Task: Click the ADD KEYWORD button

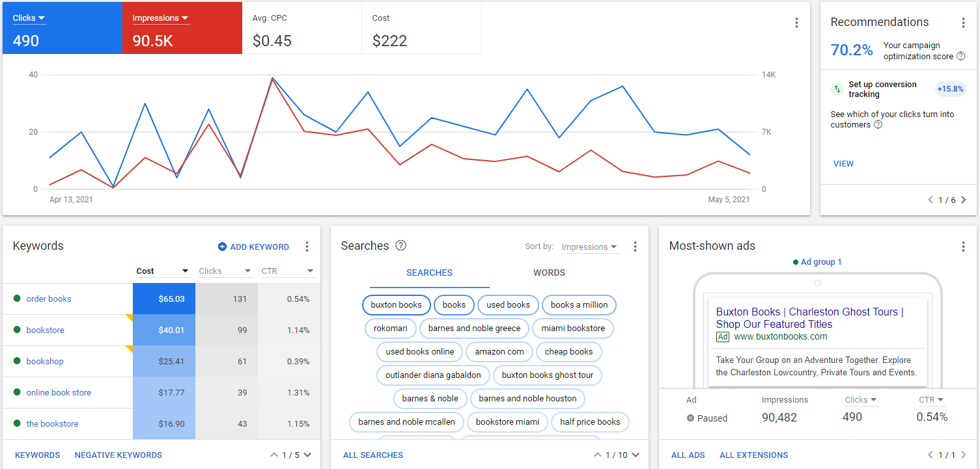Action: pyautogui.click(x=253, y=247)
